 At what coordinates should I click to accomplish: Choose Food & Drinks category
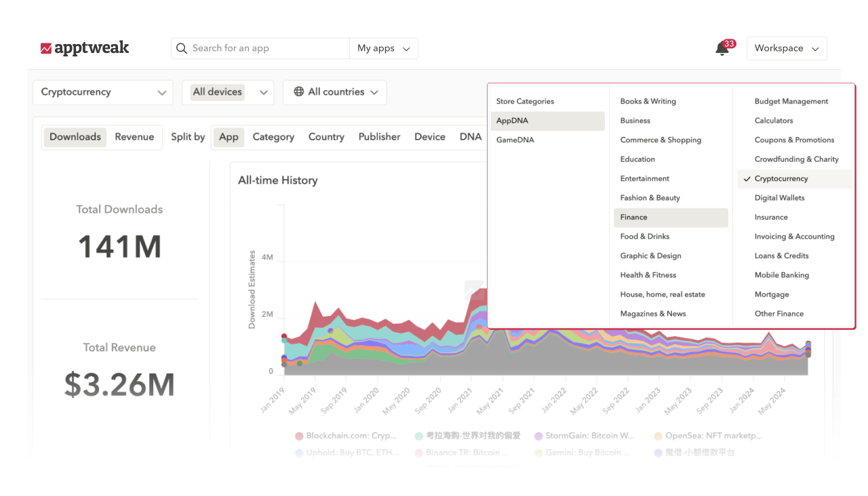(x=671, y=236)
